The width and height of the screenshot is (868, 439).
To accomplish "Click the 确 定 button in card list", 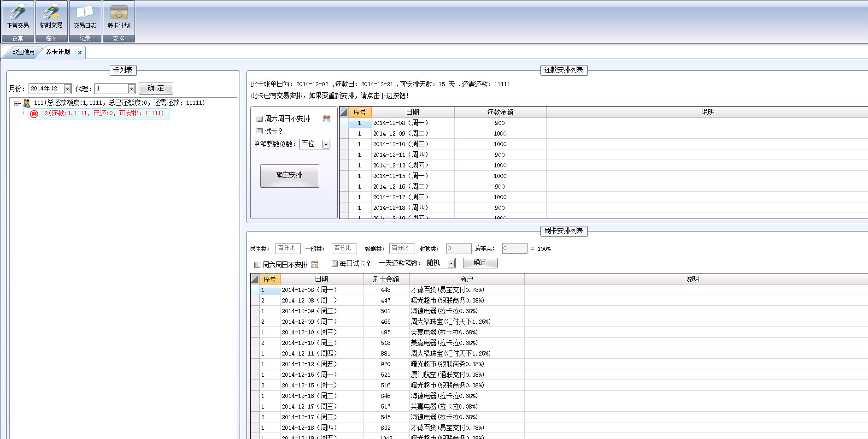I will pyautogui.click(x=156, y=88).
